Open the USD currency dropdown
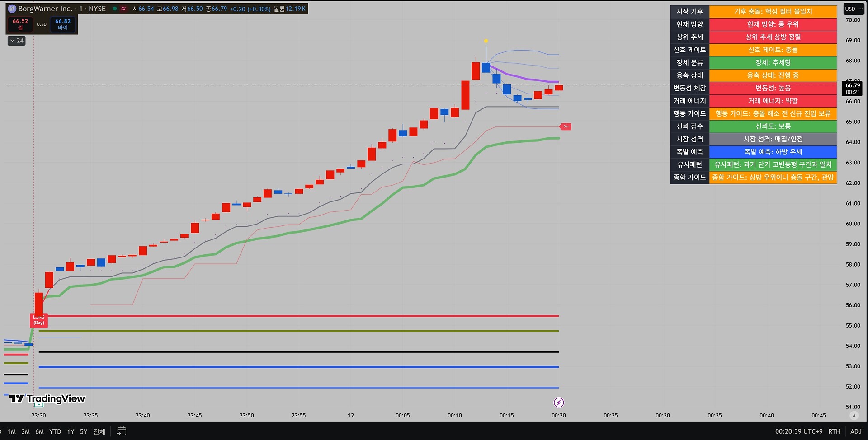The width and height of the screenshot is (868, 440). (x=854, y=9)
